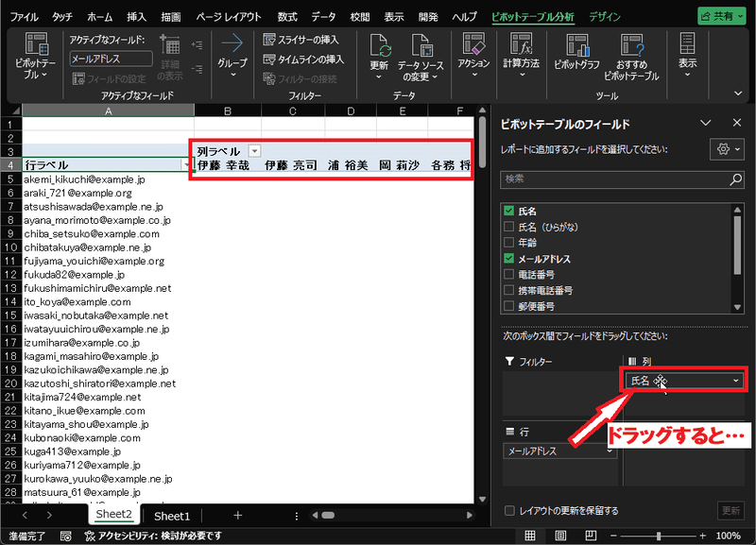Click the select-all corner of the sheet
Image resolution: width=756 pixels, height=545 pixels.
coord(15,111)
